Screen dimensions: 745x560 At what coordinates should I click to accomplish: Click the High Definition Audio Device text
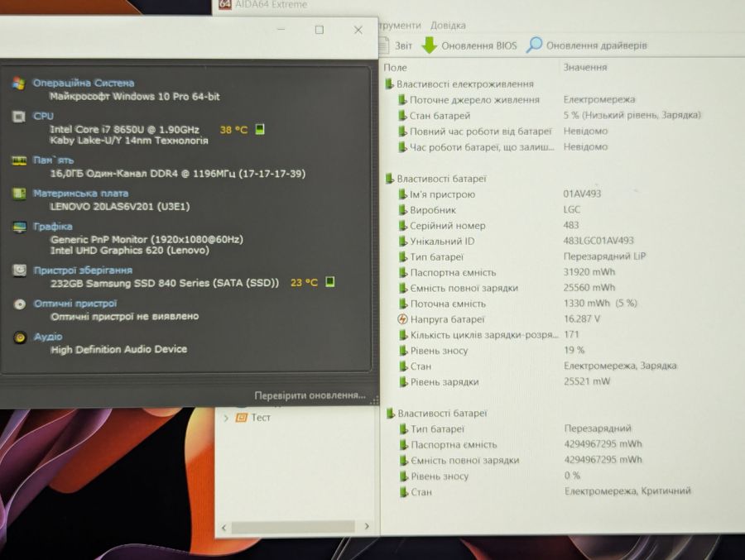click(x=118, y=349)
